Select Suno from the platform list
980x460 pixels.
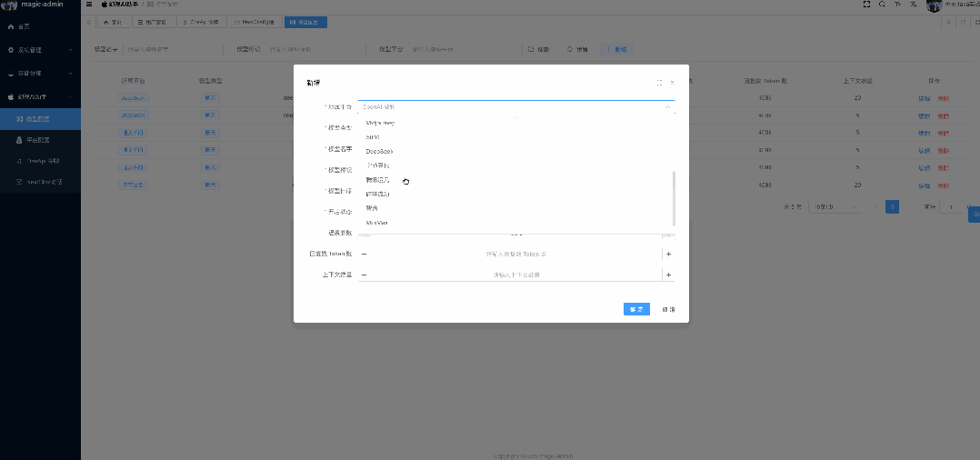coord(373,137)
